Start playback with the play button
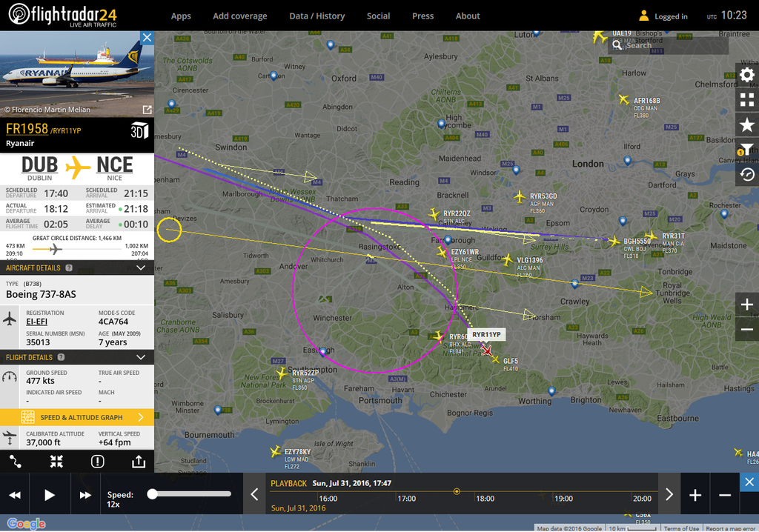 tap(50, 495)
